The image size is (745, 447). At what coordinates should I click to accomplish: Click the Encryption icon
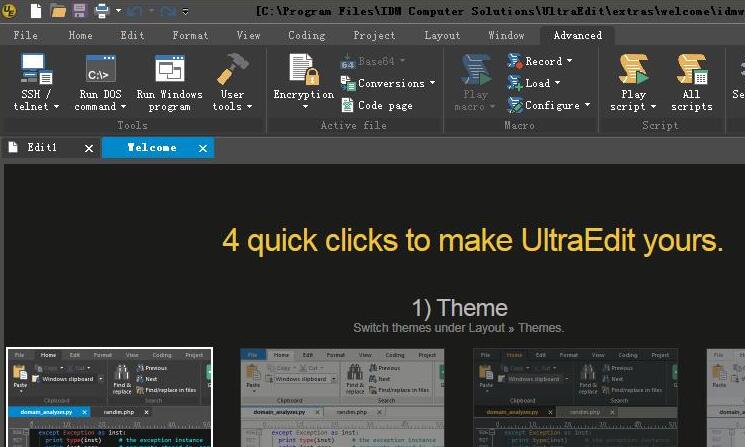pos(304,69)
